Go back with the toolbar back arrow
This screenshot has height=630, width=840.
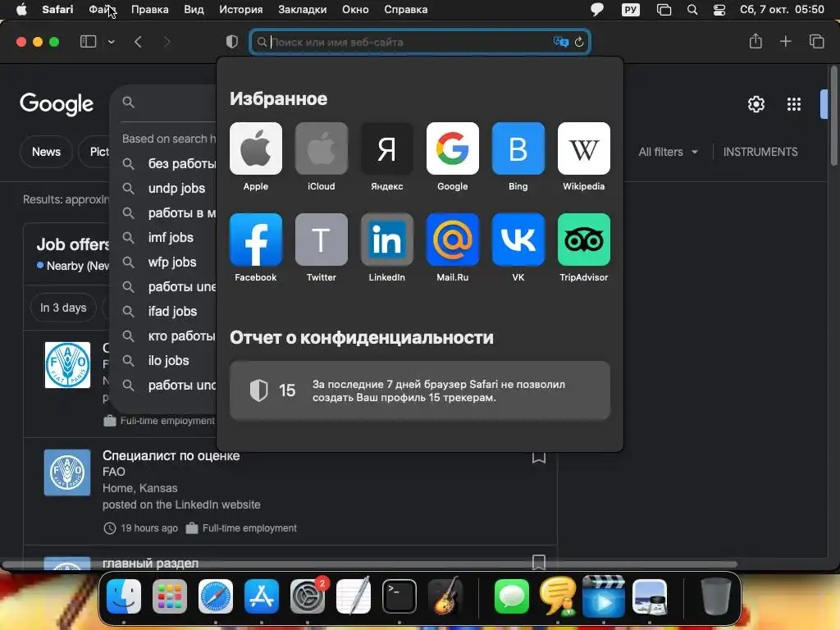pos(138,42)
